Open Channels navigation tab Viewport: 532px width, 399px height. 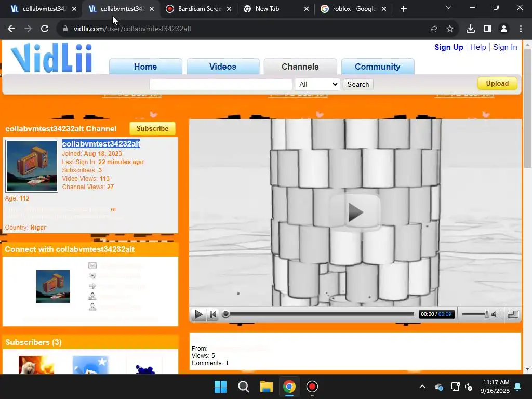(300, 66)
